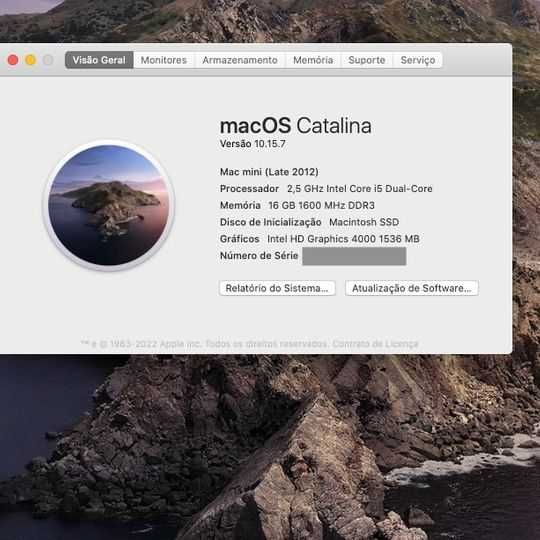This screenshot has height=540, width=540.
Task: Click the macOS Catalina title
Action: pos(296,126)
